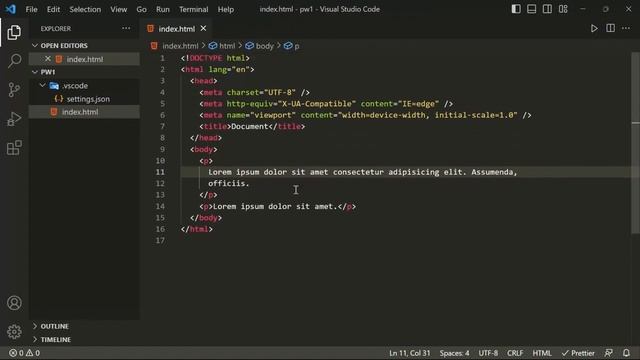The image size is (640, 360).
Task: Run the file with the play icon
Action: coord(594,29)
